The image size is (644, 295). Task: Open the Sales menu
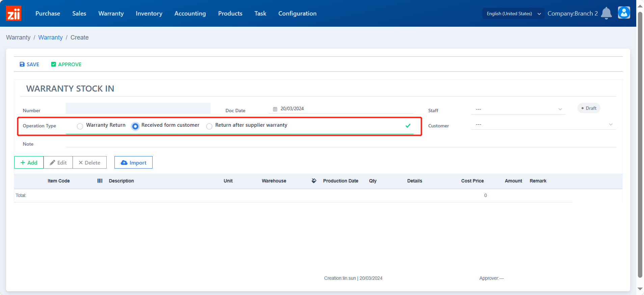pyautogui.click(x=79, y=14)
